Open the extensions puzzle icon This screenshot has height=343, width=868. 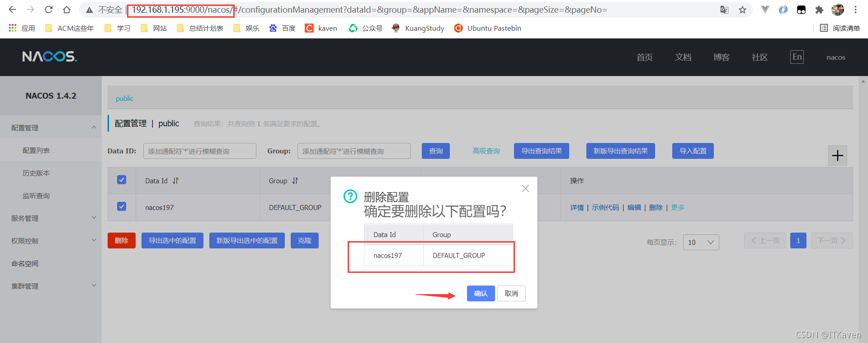pyautogui.click(x=819, y=10)
